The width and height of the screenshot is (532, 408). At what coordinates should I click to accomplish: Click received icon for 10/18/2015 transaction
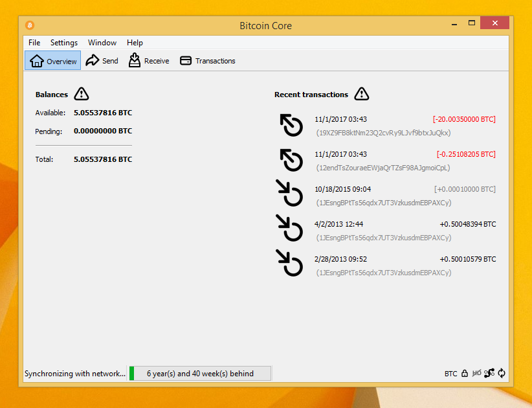(x=289, y=193)
